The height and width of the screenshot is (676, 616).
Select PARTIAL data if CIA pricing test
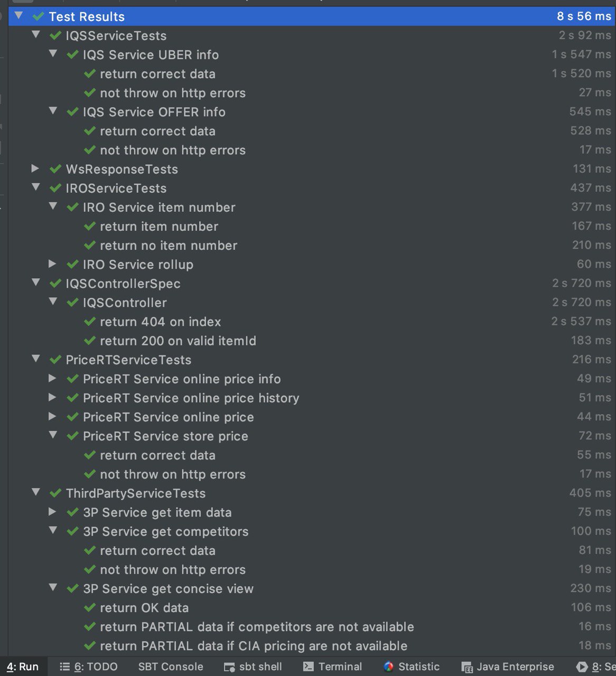tap(312, 646)
